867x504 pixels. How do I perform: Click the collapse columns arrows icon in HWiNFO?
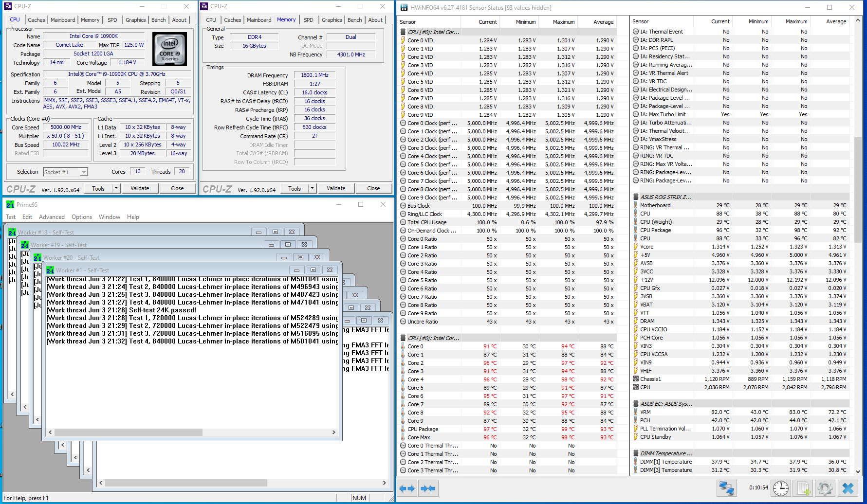[428, 488]
